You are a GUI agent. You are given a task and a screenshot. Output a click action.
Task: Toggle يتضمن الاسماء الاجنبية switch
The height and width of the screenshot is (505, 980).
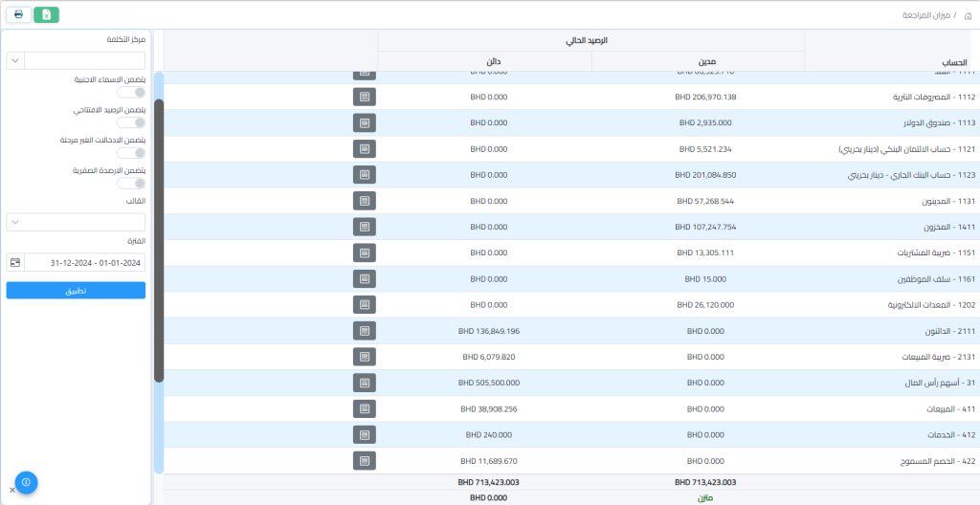(x=131, y=93)
